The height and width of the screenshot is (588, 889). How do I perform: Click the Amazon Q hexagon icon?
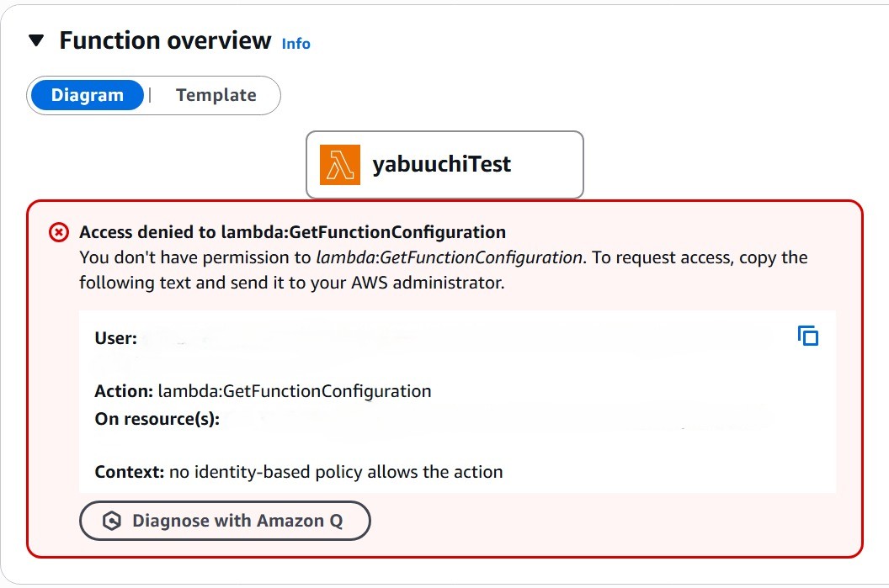click(x=112, y=521)
